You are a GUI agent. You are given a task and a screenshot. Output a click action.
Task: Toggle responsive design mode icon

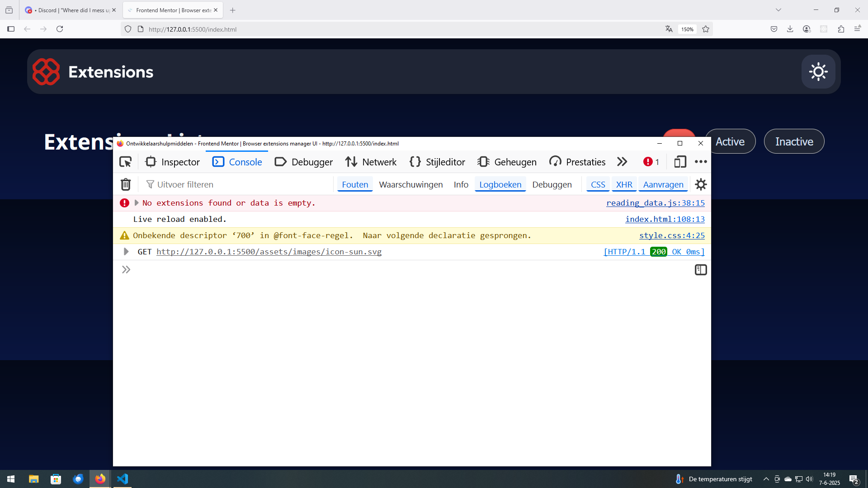[680, 162]
